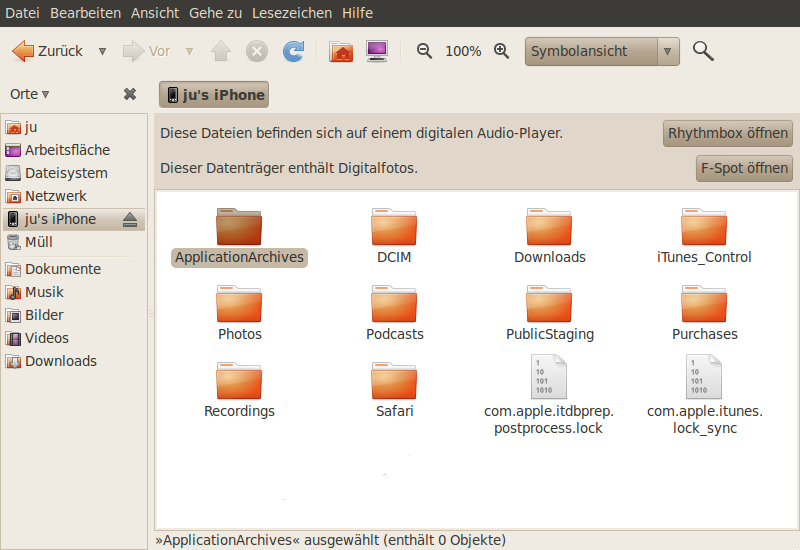
Task: Go to Dateisystem in the sidebar
Action: coord(66,173)
